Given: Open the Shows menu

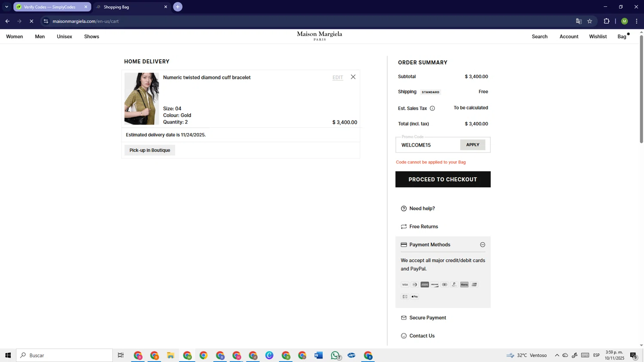Looking at the screenshot, I should 91,36.
